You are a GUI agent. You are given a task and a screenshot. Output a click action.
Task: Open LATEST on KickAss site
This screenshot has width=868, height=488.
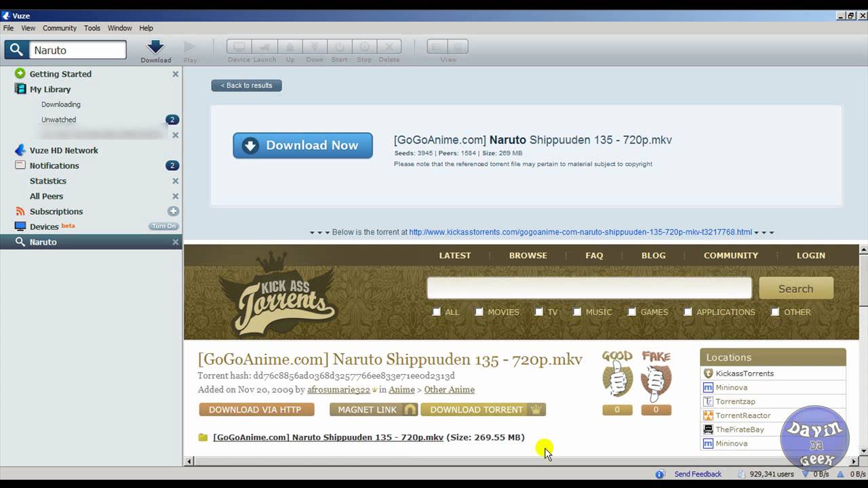(455, 256)
